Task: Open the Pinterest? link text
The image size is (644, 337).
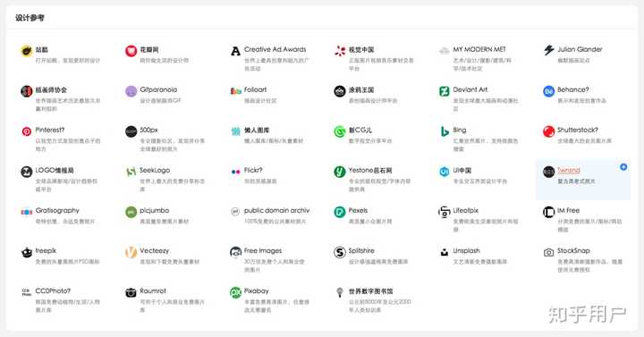Action: [x=50, y=130]
